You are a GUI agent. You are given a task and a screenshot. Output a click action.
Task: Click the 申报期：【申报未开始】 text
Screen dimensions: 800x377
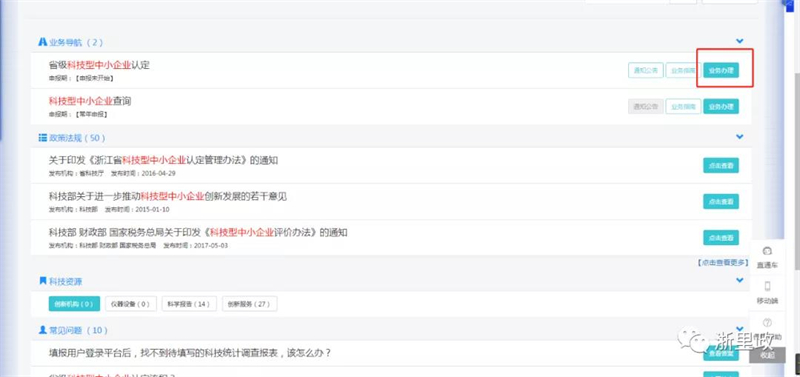point(81,79)
